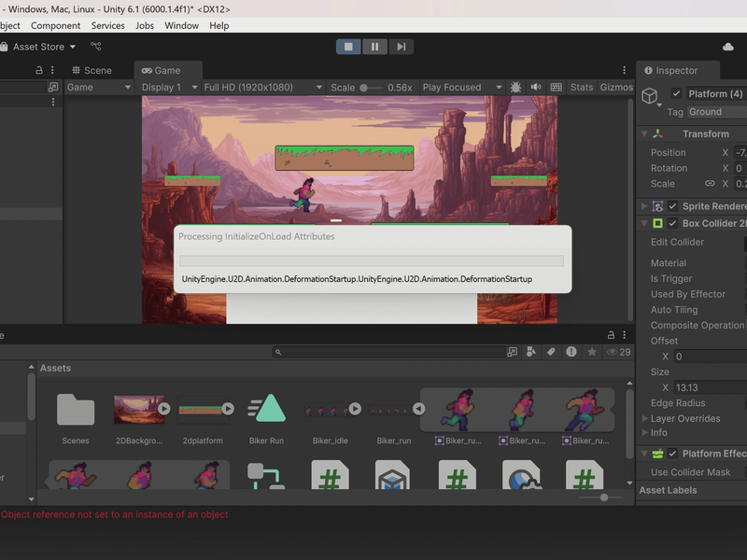Click the search-by-type icon in Project
The height and width of the screenshot is (560, 747).
pos(530,352)
